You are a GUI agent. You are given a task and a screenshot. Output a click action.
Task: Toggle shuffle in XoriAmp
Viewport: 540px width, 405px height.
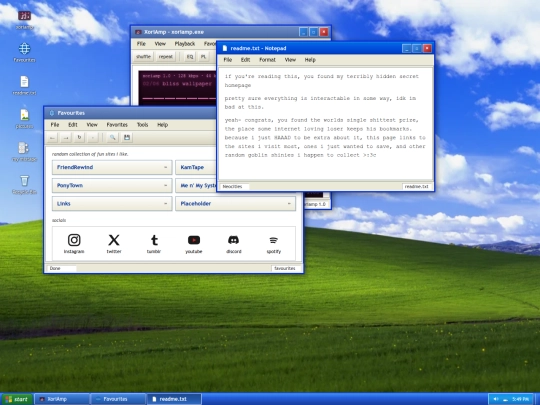143,57
